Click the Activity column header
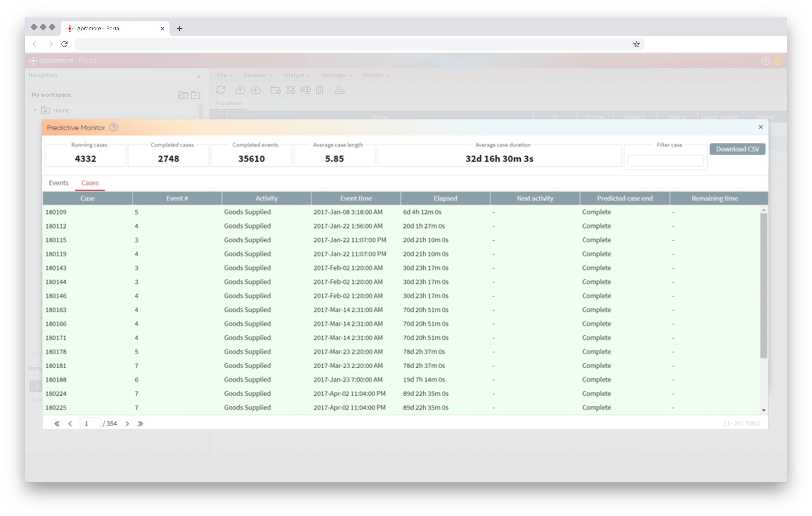The width and height of the screenshot is (812, 516). click(x=266, y=198)
